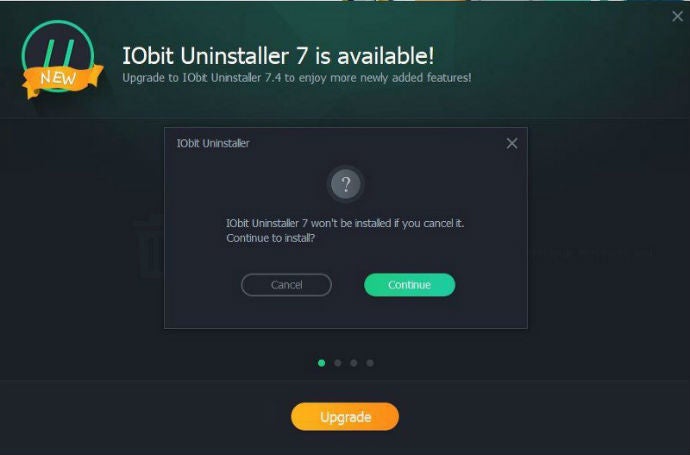Click the Cancel button in dialog
The width and height of the screenshot is (690, 455).
point(286,285)
